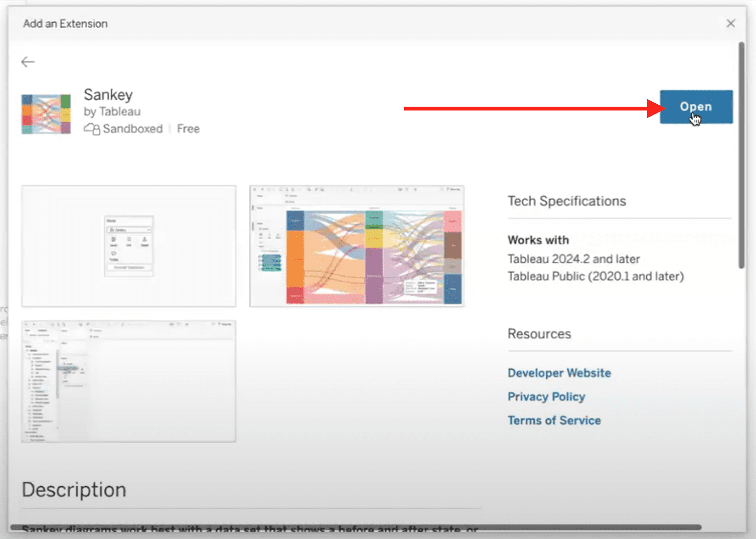Screen dimensions: 756x539
Task: Click the Description section heading
Action: pos(74,489)
